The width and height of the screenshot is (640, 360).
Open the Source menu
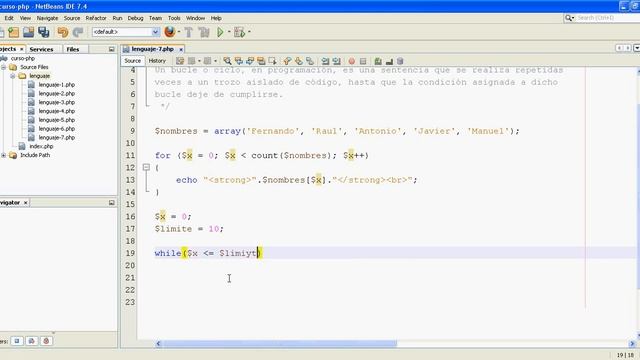[x=72, y=18]
